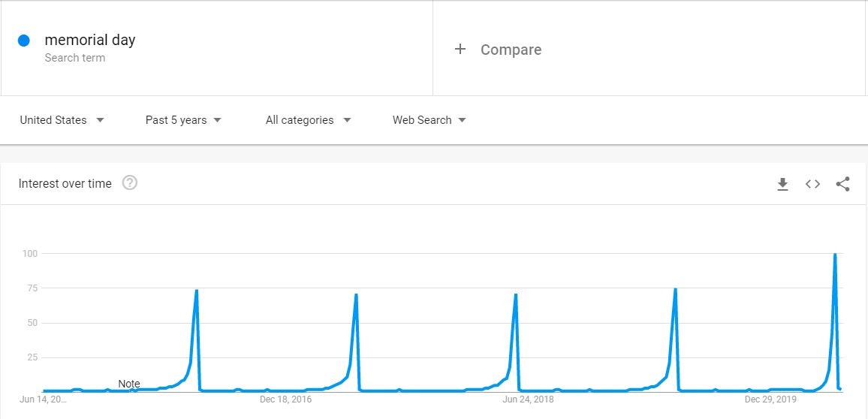Click the Interest over time heading
The width and height of the screenshot is (868, 419).
(x=65, y=184)
